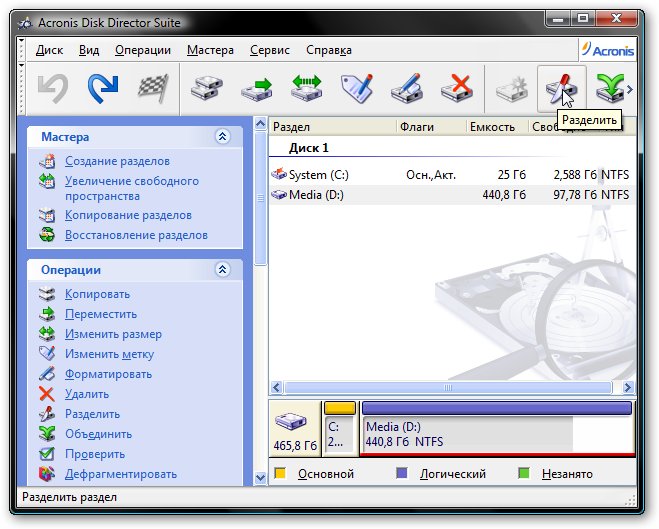The image size is (659, 529).
Task: Open the Мастера menu
Action: pos(210,50)
